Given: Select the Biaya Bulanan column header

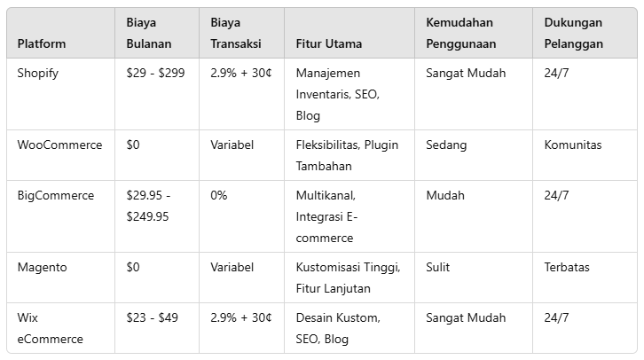Looking at the screenshot, I should pyautogui.click(x=149, y=33).
